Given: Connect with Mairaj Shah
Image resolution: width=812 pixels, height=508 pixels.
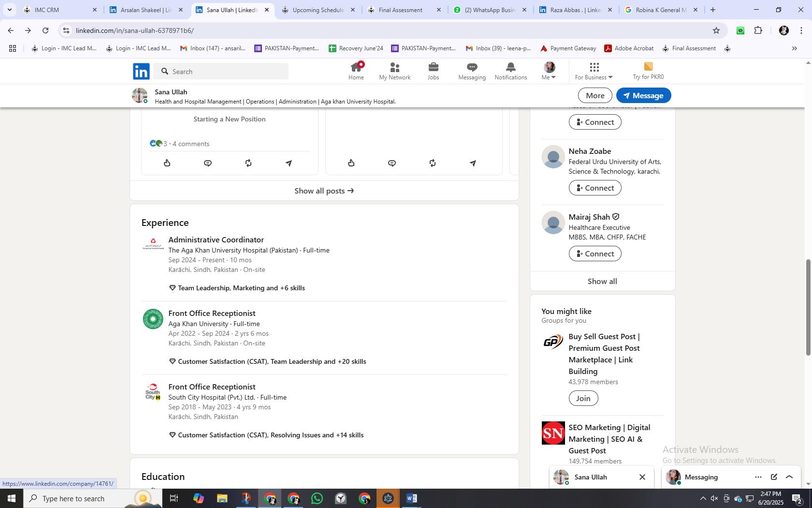Looking at the screenshot, I should (x=595, y=254).
